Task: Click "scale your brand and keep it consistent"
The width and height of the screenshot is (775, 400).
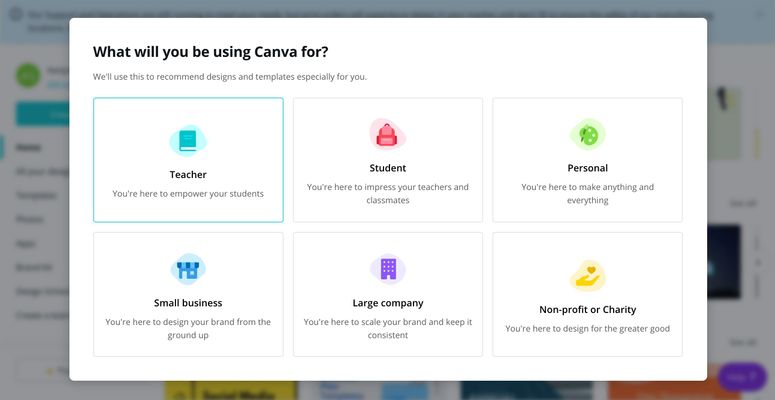Action: [388, 328]
